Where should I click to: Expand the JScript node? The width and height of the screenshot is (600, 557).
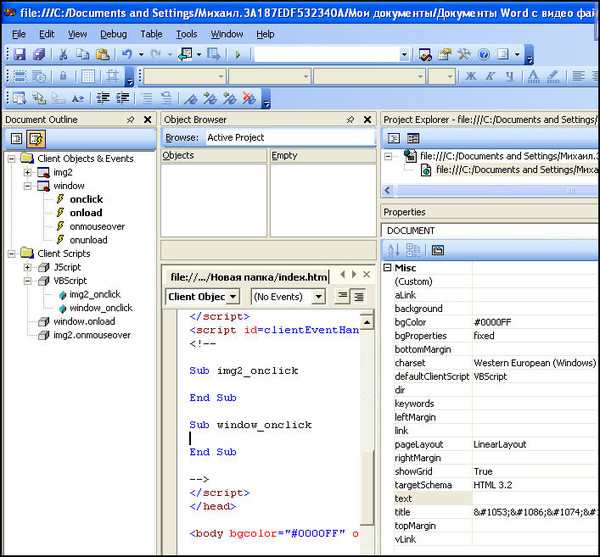click(27, 267)
